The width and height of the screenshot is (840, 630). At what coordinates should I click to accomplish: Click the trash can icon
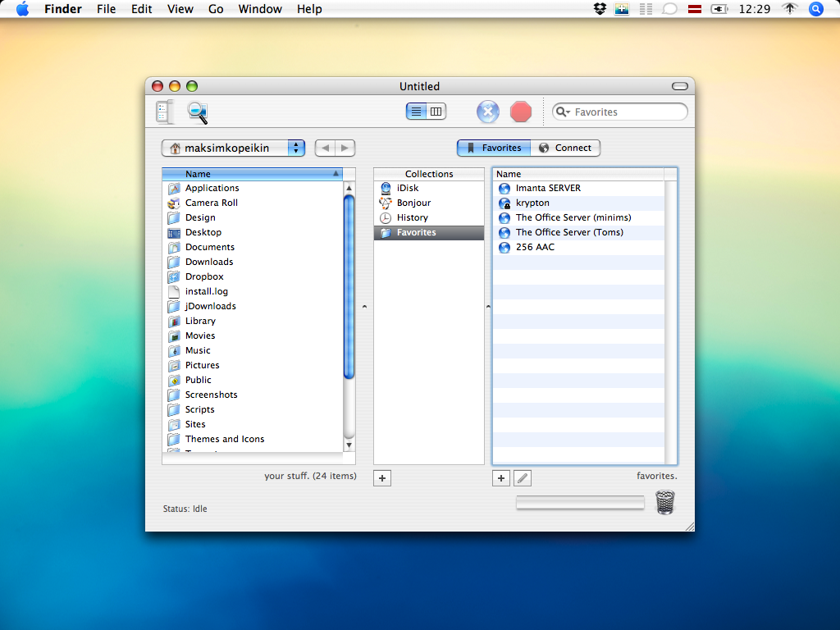(664, 503)
